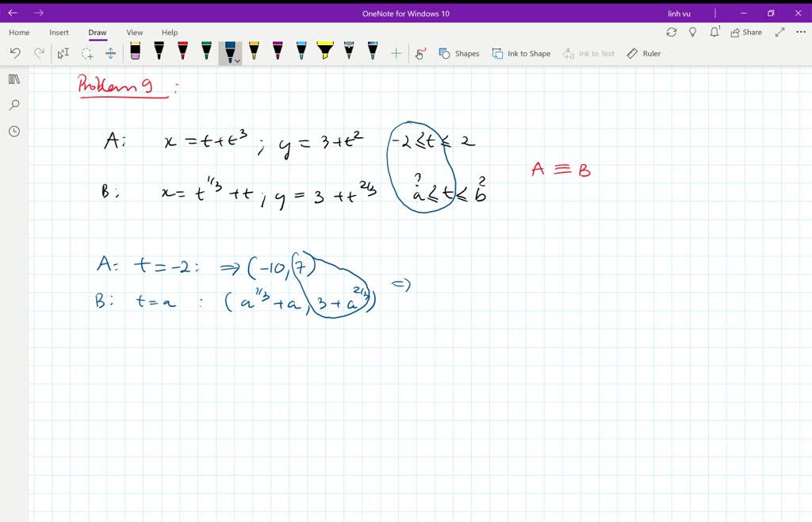Open the search pane
This screenshot has height=522, width=812.
14,106
